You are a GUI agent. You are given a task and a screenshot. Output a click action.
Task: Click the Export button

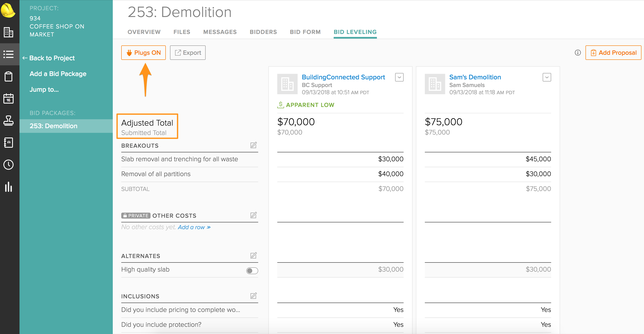188,53
